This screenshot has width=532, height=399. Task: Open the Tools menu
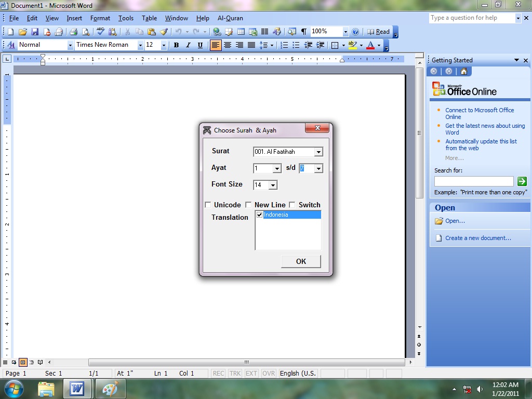126,18
